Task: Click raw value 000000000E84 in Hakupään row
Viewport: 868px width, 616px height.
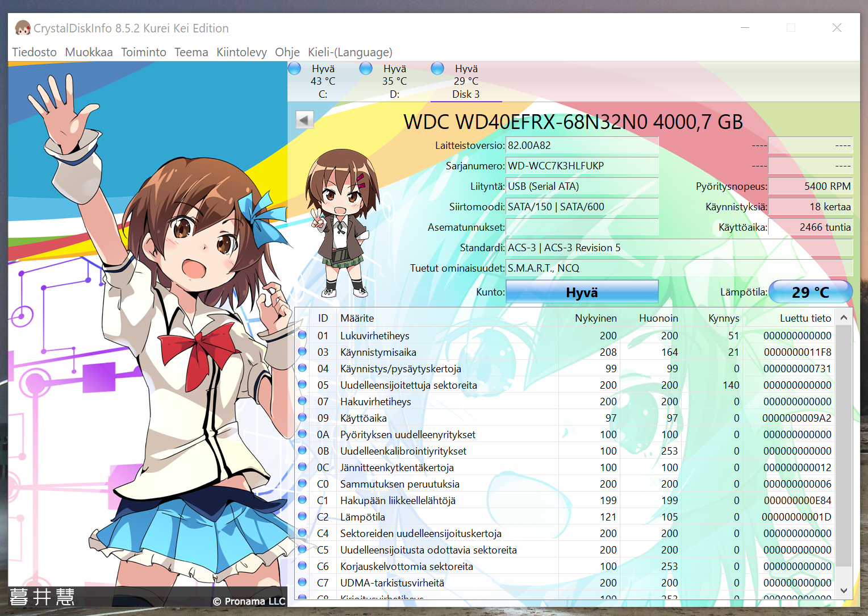Action: coord(798,501)
